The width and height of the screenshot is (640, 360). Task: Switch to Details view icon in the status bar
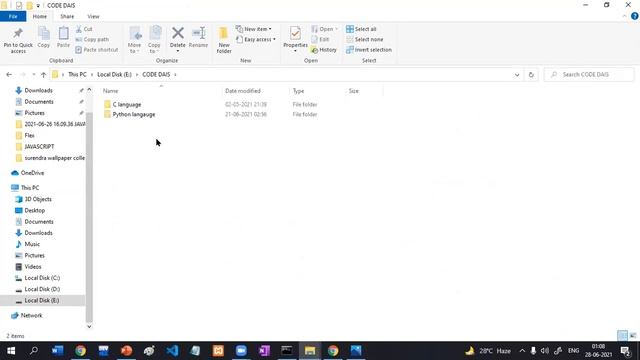tap(622, 336)
